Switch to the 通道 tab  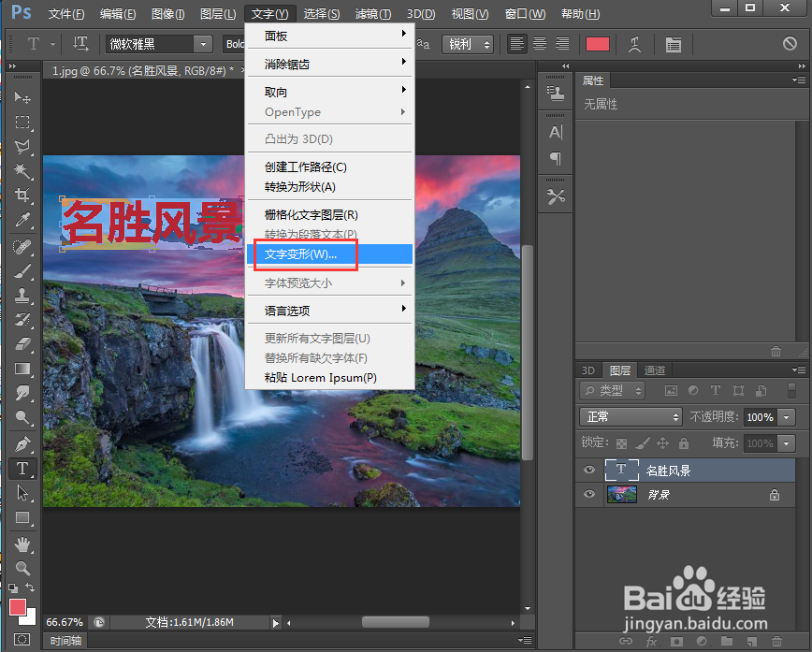pyautogui.click(x=655, y=370)
